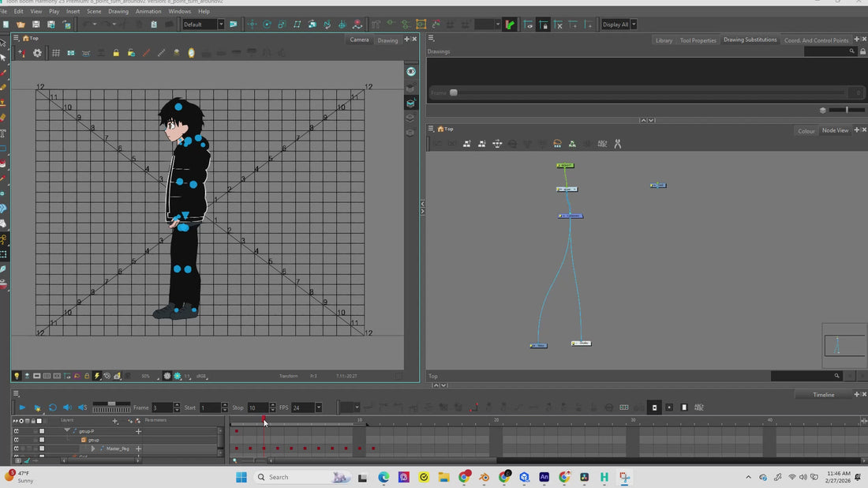Switch to the Colour tab
Viewport: 868px width, 488px height.
point(806,131)
